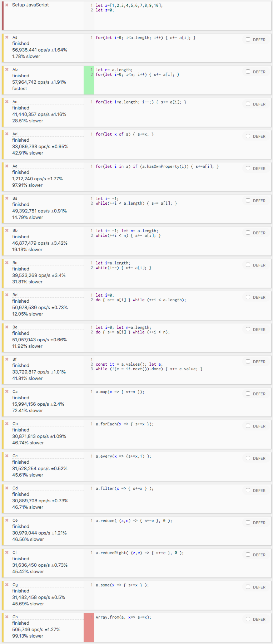Delete test Cd with its X icon
The height and width of the screenshot is (644, 273).
(7, 488)
